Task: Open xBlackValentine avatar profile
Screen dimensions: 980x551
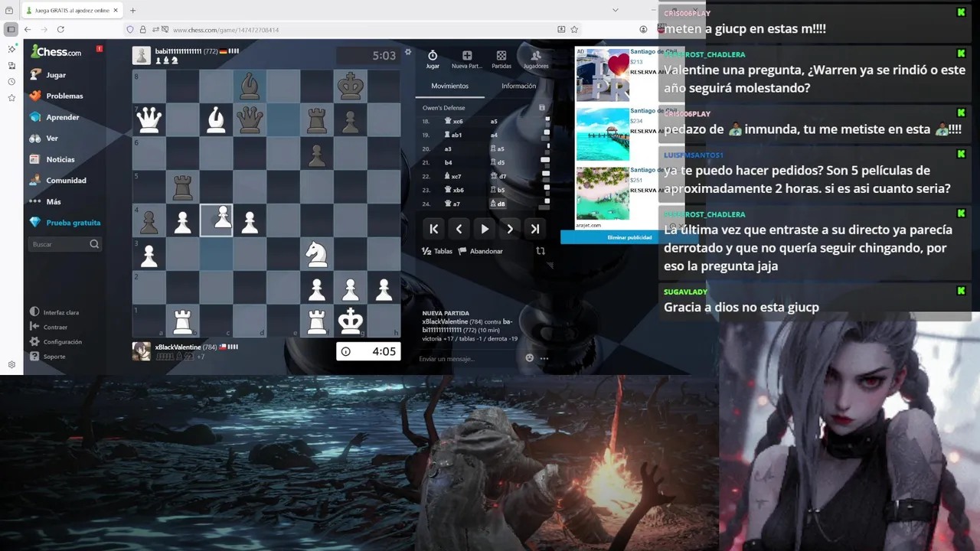Action: tap(142, 350)
